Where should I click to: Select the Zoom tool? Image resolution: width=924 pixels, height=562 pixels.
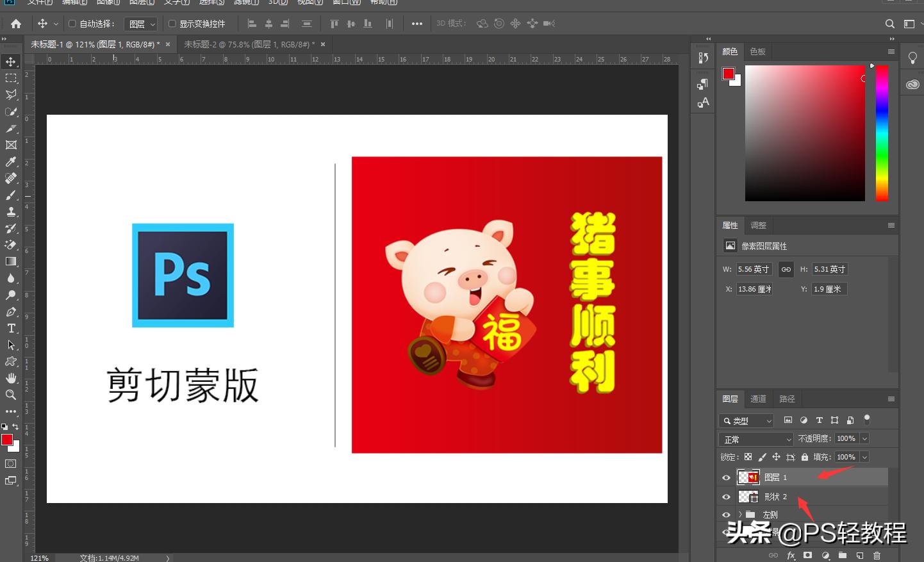coord(10,395)
